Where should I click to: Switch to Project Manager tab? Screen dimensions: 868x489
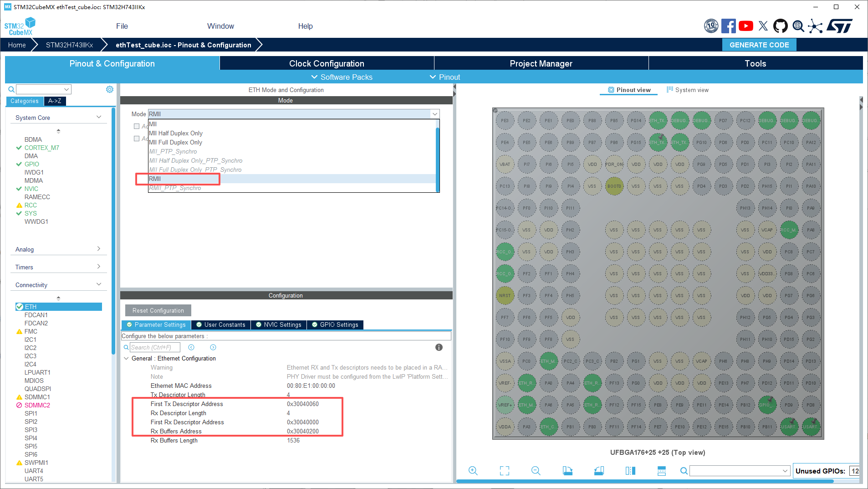(x=541, y=63)
